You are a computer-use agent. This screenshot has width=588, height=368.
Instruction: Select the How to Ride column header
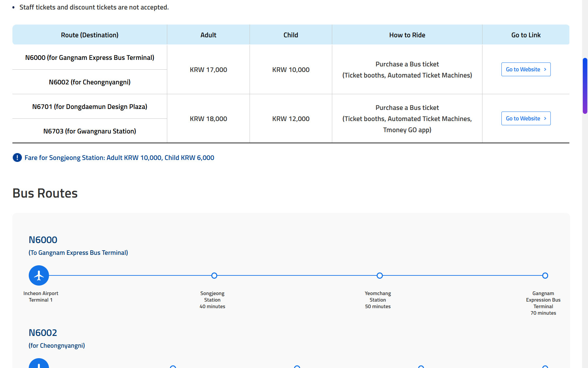pos(407,35)
